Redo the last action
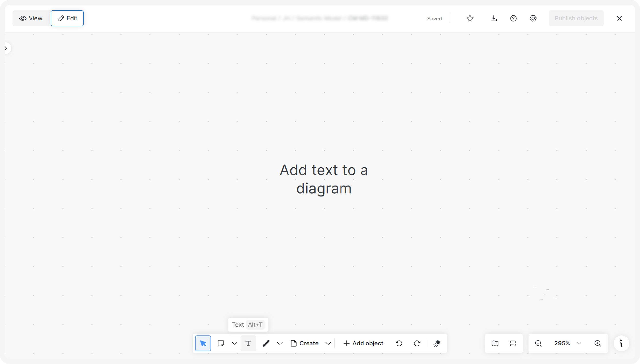This screenshot has height=364, width=640. [417, 343]
